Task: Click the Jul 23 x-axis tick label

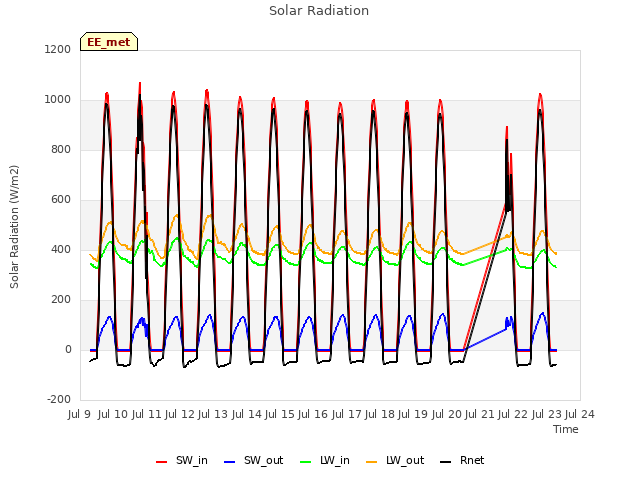Action: (x=546, y=415)
